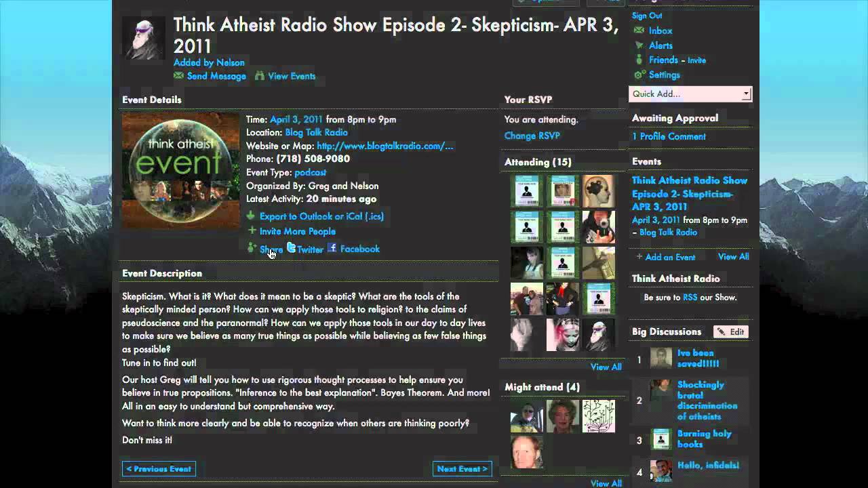The image size is (868, 488).
Task: Click Send Message link
Action: coord(216,76)
